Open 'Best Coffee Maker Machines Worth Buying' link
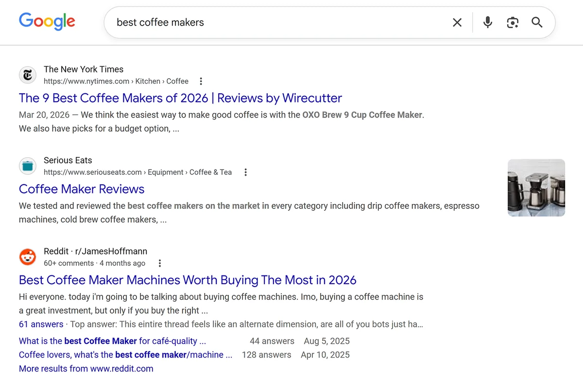This screenshot has width=583, height=392. tap(188, 280)
